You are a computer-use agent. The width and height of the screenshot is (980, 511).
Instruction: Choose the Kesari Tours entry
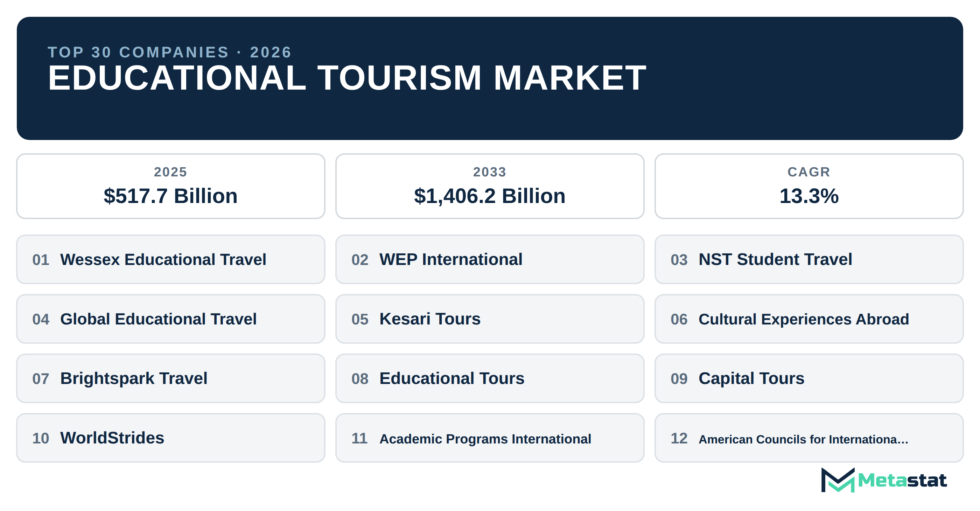pyautogui.click(x=490, y=319)
